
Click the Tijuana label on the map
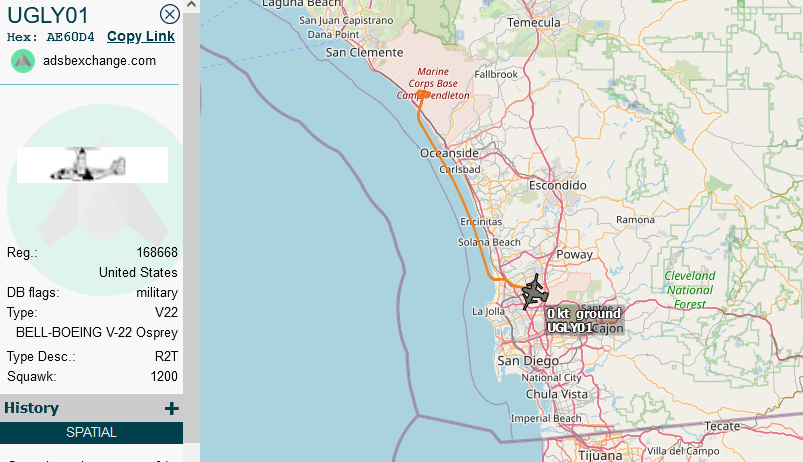click(600, 455)
